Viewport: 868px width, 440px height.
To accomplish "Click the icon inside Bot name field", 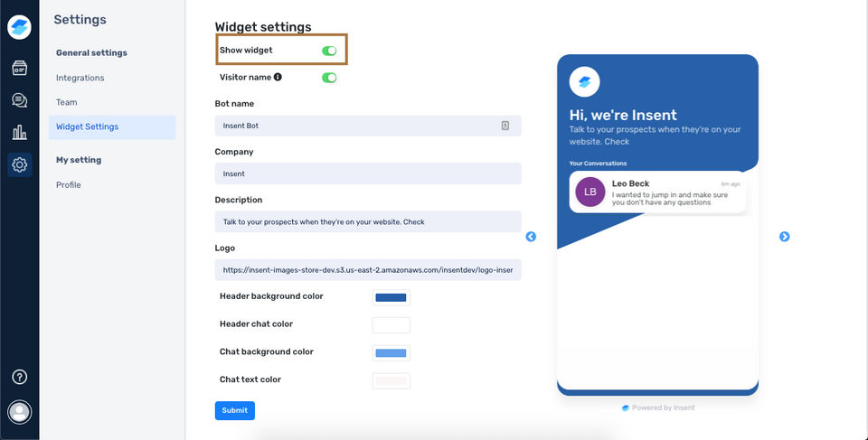I will [505, 126].
